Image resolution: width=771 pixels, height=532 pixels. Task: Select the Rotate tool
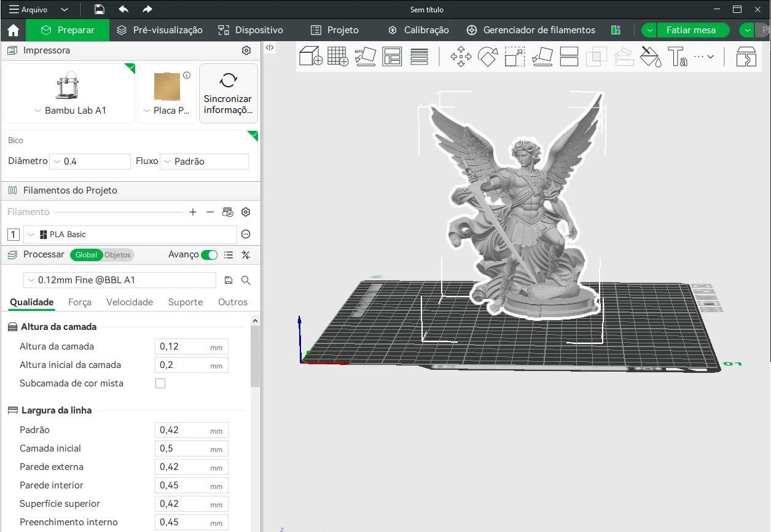pos(488,57)
